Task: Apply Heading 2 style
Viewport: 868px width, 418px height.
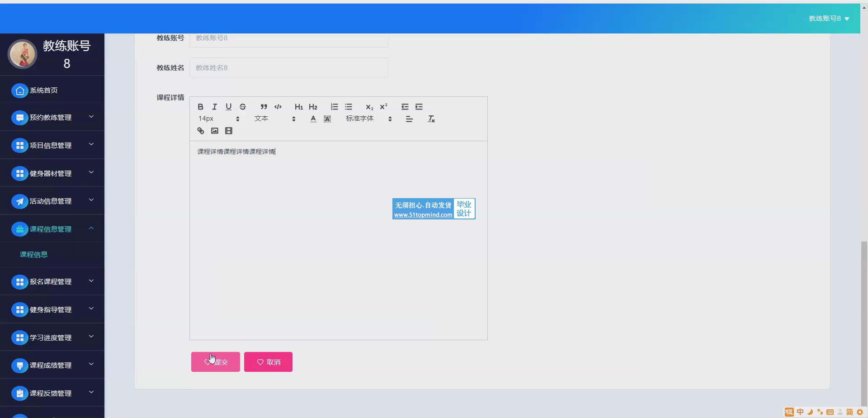Action: 313,107
